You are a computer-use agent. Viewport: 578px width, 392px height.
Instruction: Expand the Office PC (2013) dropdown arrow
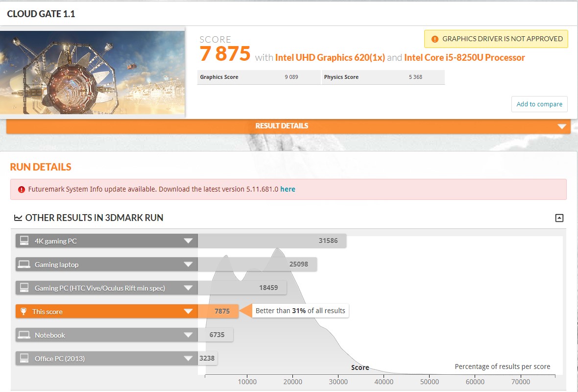pyautogui.click(x=188, y=359)
